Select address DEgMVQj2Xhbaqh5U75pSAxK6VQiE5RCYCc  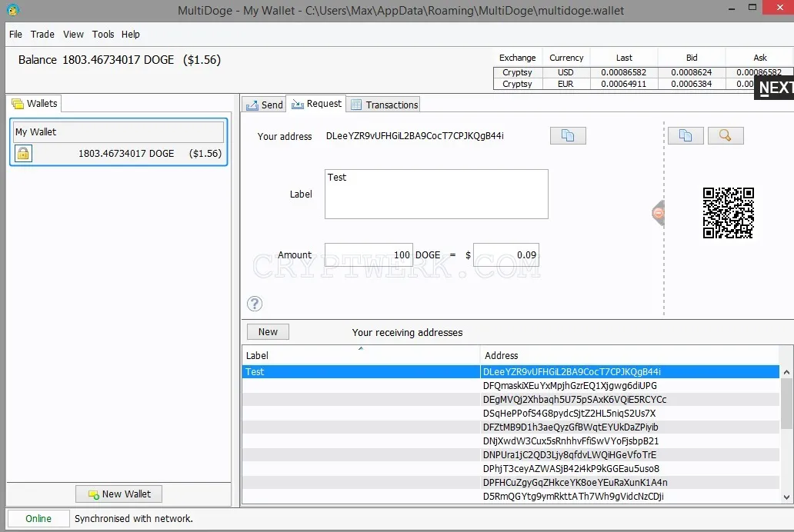510,399
